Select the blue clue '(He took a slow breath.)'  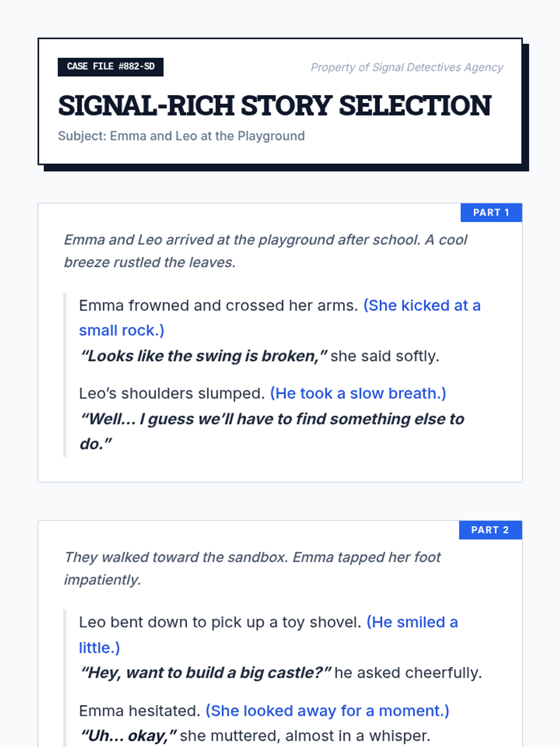358,393
